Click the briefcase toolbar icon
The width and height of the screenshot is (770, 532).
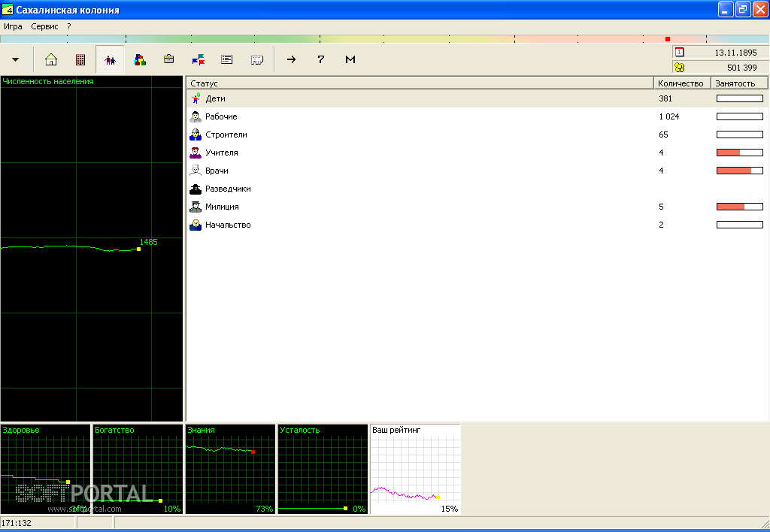168,60
